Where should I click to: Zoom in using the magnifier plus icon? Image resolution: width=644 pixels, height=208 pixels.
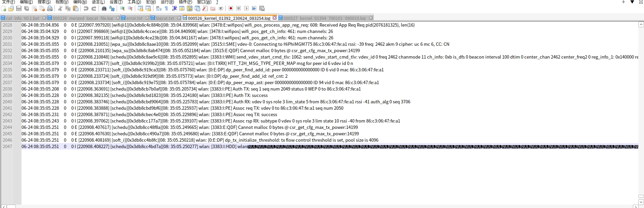pos(122,8)
